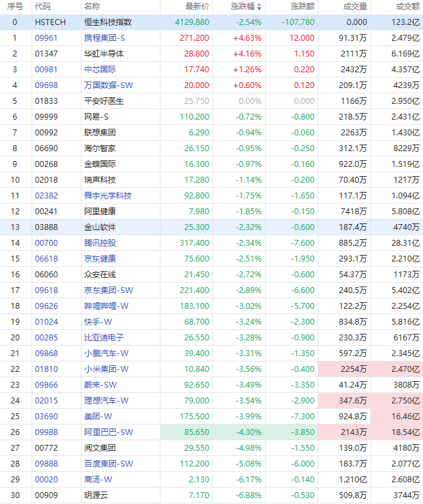Open the 理想汽车-W stock link
Viewport: 423px width, 504px height.
(106, 400)
